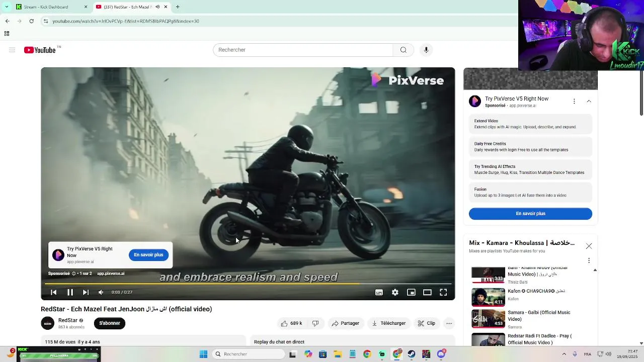Open more actions ellipsis beside Clip
This screenshot has height=362, width=644.
pos(449,323)
